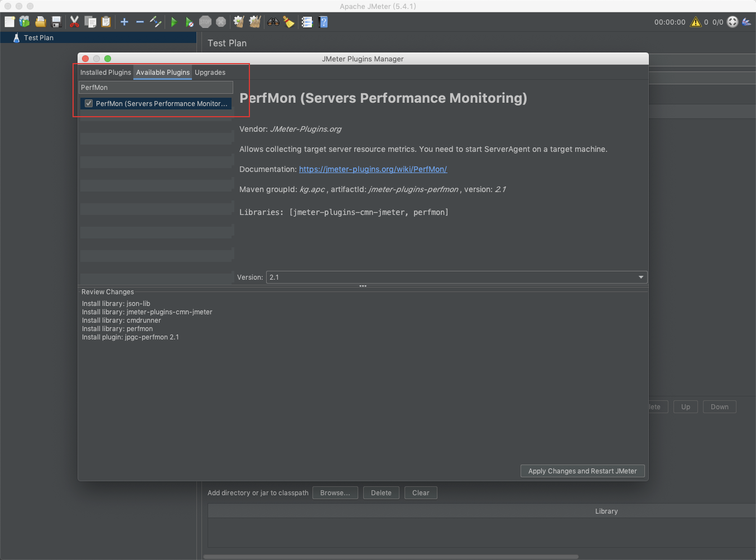Click the Reset Search brush icon

click(x=288, y=22)
